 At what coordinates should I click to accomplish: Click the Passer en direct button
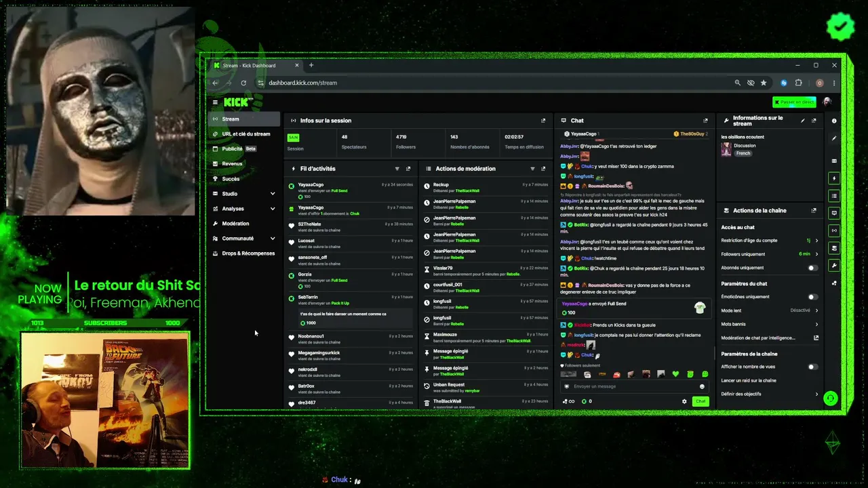[794, 102]
